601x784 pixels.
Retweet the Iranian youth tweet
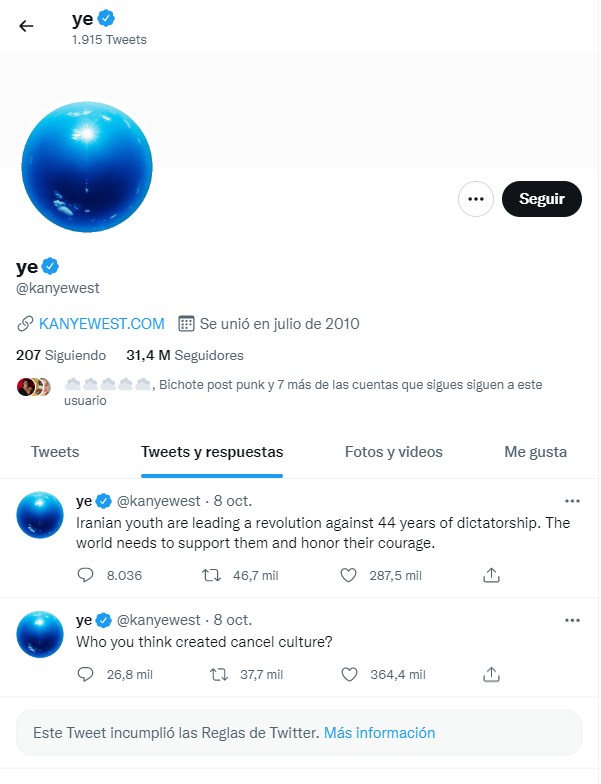pos(212,576)
